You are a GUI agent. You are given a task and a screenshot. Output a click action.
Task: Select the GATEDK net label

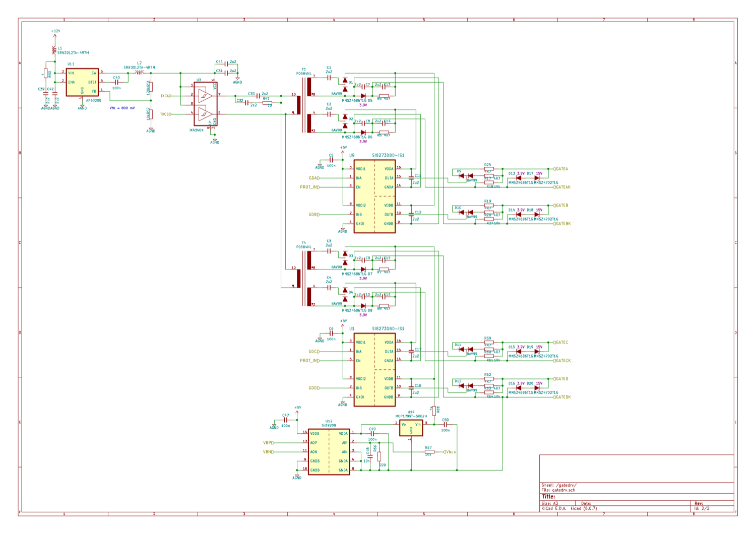click(562, 397)
